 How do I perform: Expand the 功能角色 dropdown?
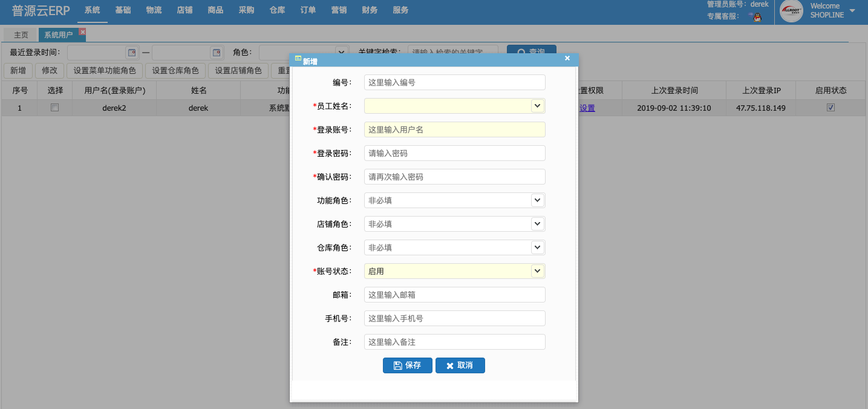click(x=537, y=200)
